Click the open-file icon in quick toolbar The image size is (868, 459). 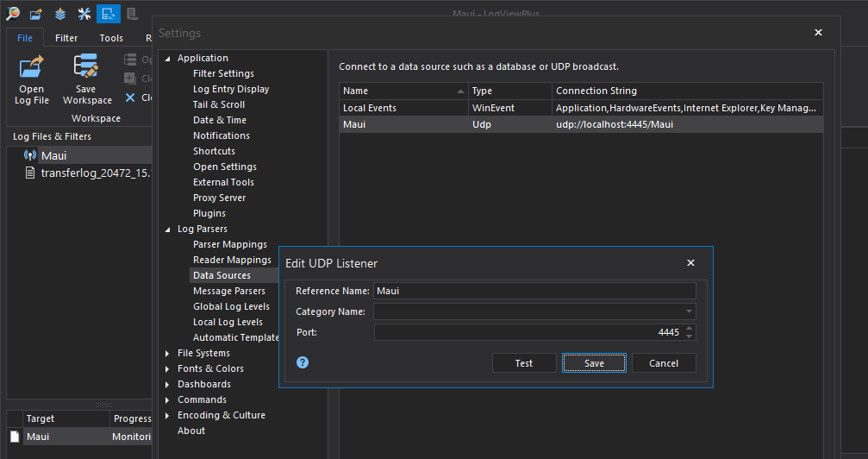coord(36,13)
